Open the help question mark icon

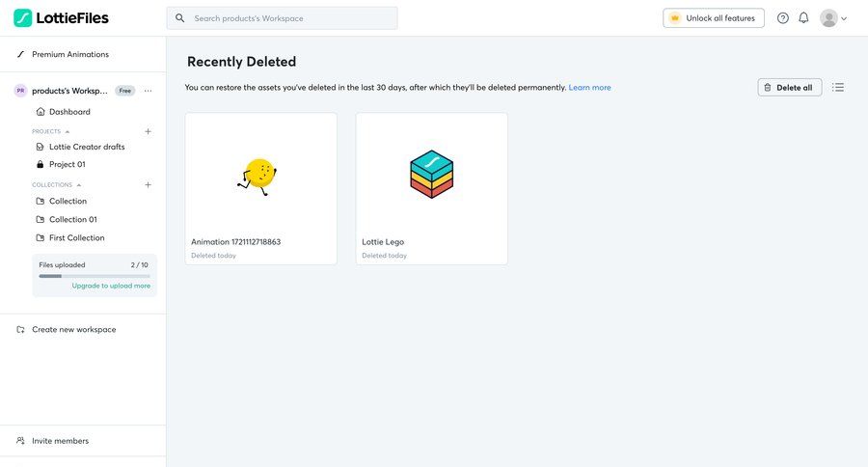[x=783, y=18]
